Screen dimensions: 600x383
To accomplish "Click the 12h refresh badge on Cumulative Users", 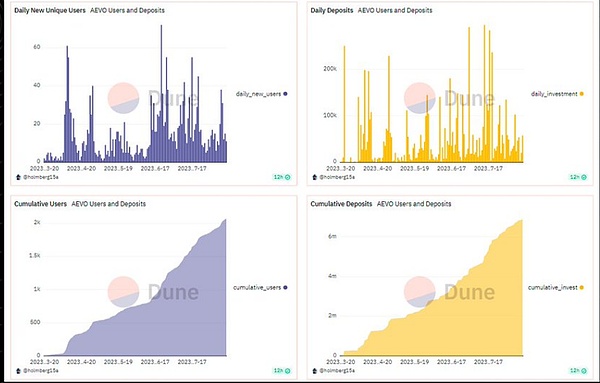I will pyautogui.click(x=282, y=370).
